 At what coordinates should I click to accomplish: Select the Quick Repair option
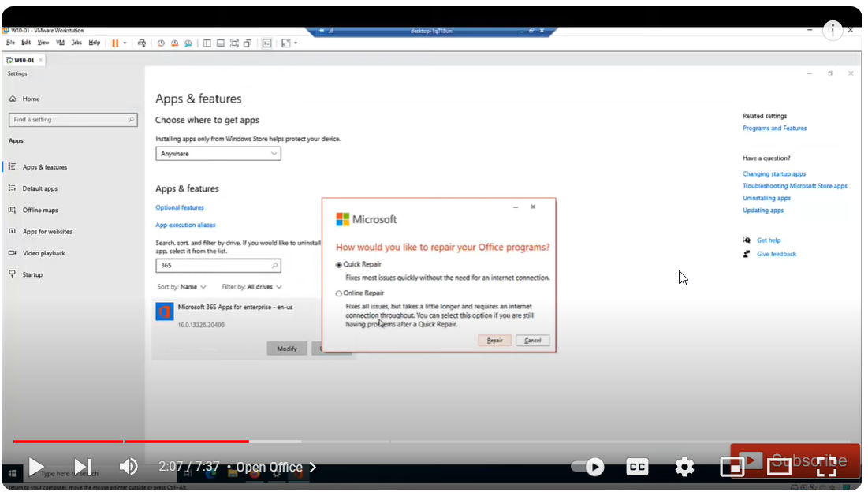[x=339, y=265]
